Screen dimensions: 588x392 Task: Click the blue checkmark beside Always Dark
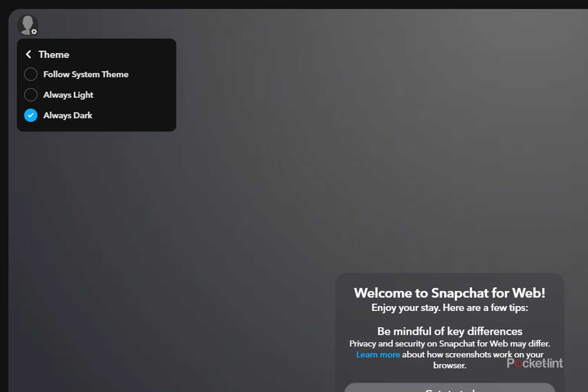[x=31, y=115]
